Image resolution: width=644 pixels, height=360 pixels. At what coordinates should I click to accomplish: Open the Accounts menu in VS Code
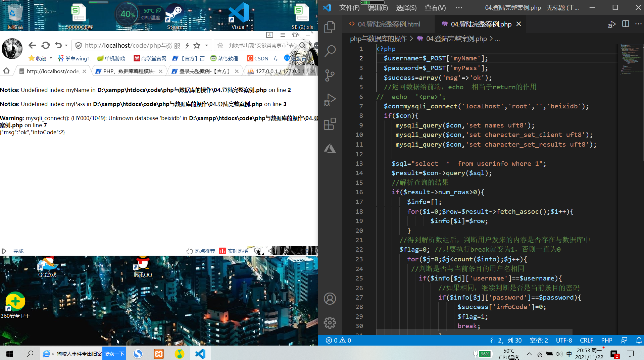point(330,299)
